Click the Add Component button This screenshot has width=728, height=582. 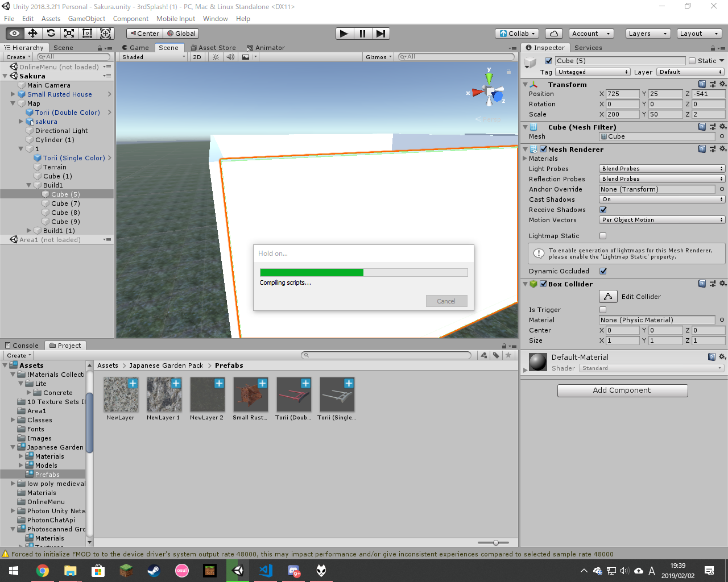[x=622, y=390]
